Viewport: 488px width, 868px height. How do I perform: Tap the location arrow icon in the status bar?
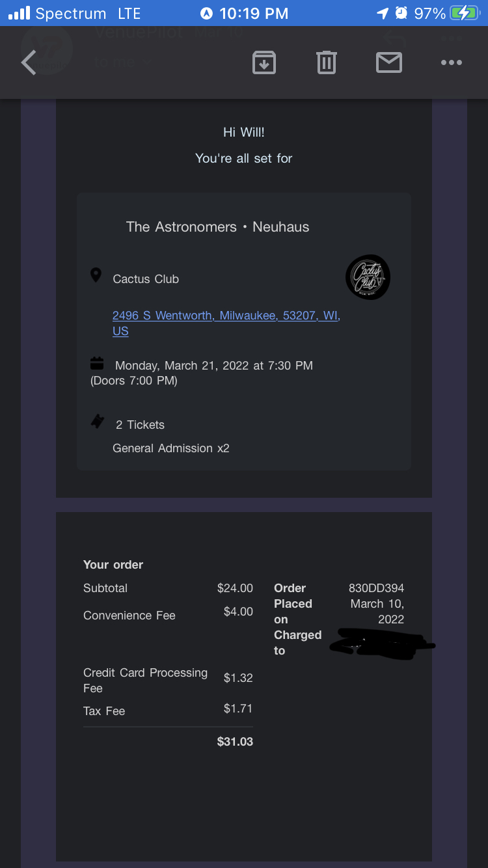(382, 13)
